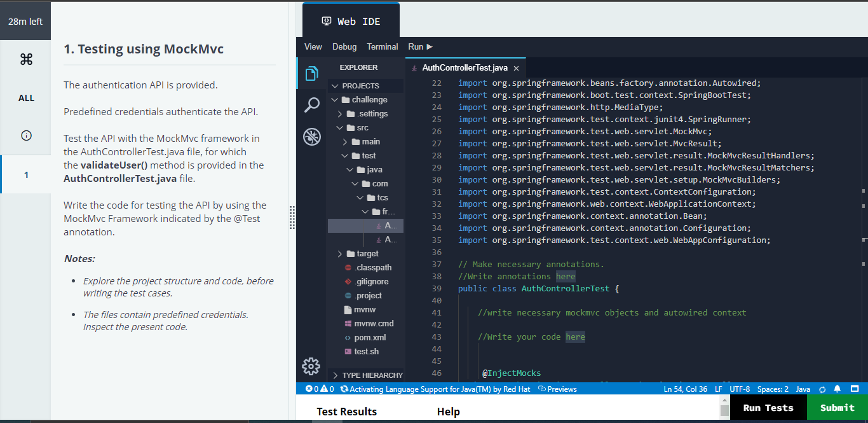Collapse the PROJECTS section
This screenshot has height=423, width=868.
(335, 86)
